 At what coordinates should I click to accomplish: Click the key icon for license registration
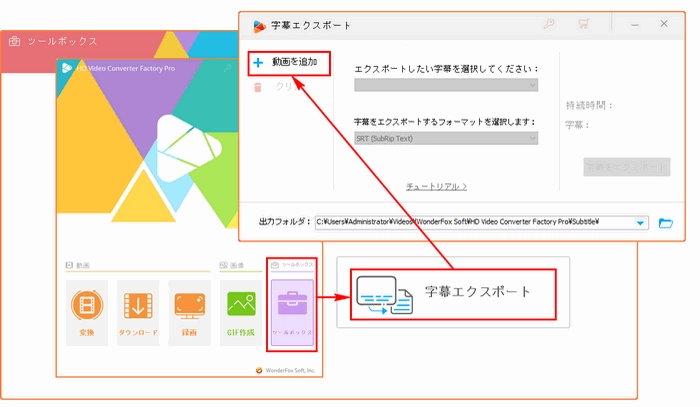[x=548, y=24]
